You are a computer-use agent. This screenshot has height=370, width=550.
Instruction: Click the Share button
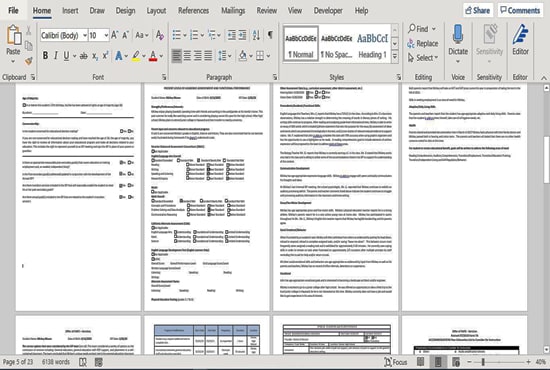tap(478, 11)
